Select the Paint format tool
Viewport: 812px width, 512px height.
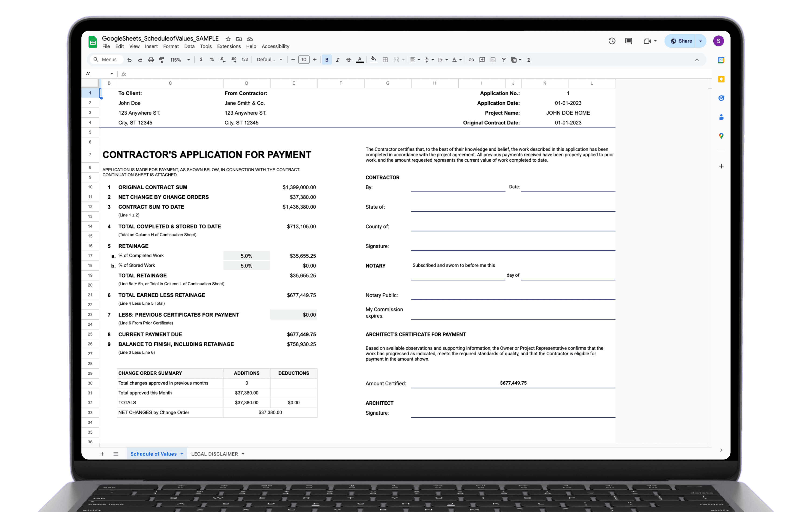pyautogui.click(x=162, y=60)
